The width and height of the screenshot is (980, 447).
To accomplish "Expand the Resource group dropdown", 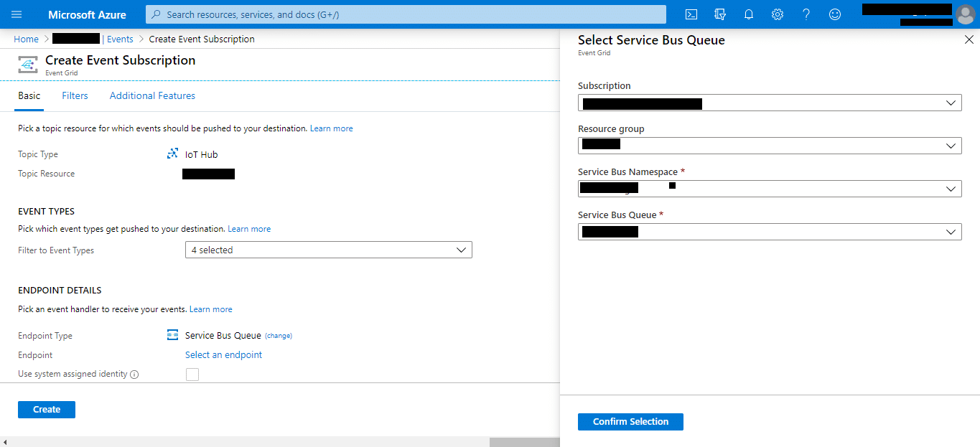I will 769,146.
